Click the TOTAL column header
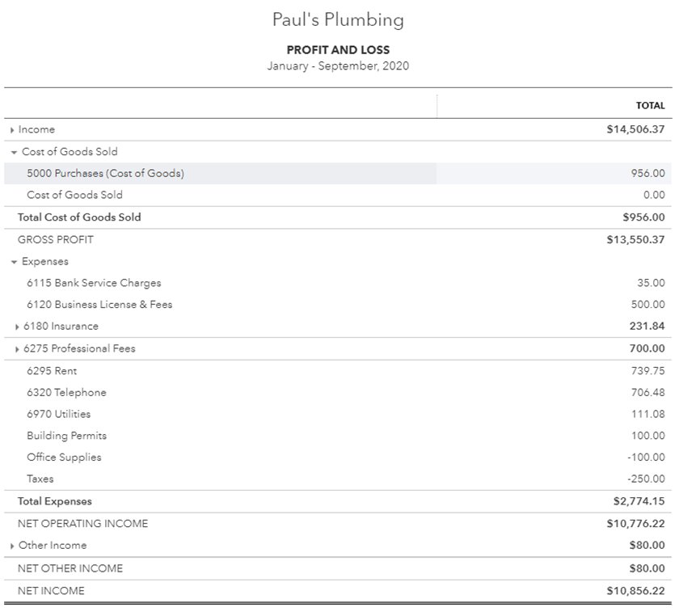Image resolution: width=679 pixels, height=616 pixels. [651, 106]
